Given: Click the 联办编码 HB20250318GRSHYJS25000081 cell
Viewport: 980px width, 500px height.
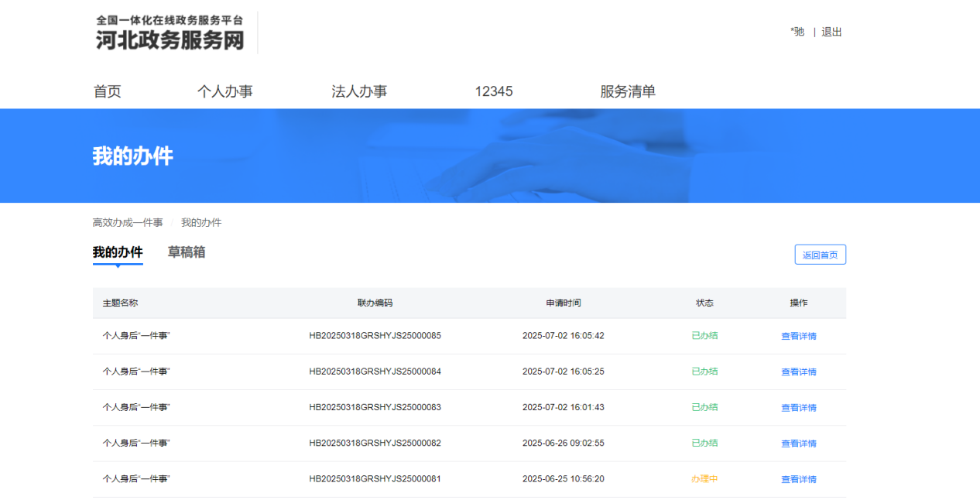Looking at the screenshot, I should (375, 479).
